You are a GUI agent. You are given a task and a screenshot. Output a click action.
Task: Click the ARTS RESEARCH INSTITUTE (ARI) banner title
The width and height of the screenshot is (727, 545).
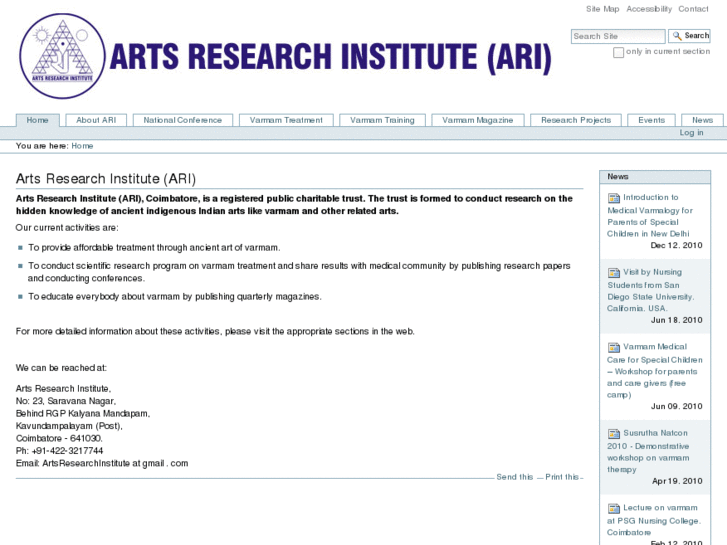[x=330, y=58]
